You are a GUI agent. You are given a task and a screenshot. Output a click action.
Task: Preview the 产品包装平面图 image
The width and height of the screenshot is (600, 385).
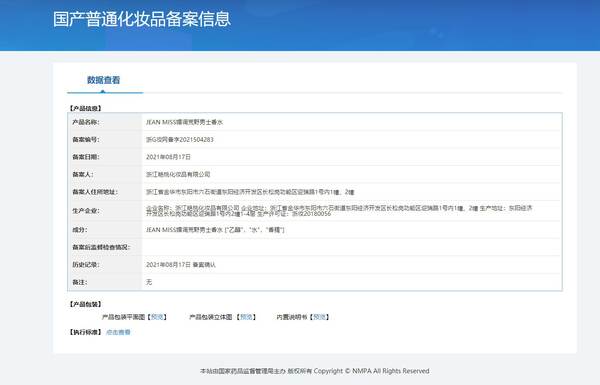tap(157, 317)
